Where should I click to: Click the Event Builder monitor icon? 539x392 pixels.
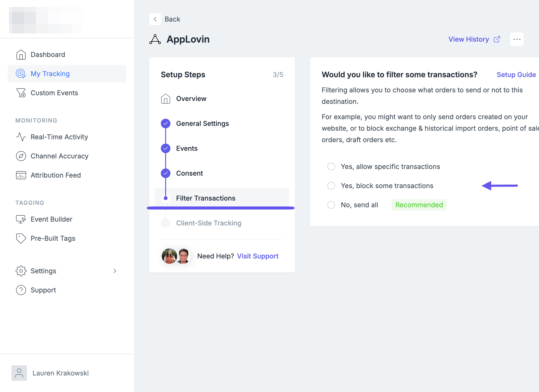click(x=21, y=219)
